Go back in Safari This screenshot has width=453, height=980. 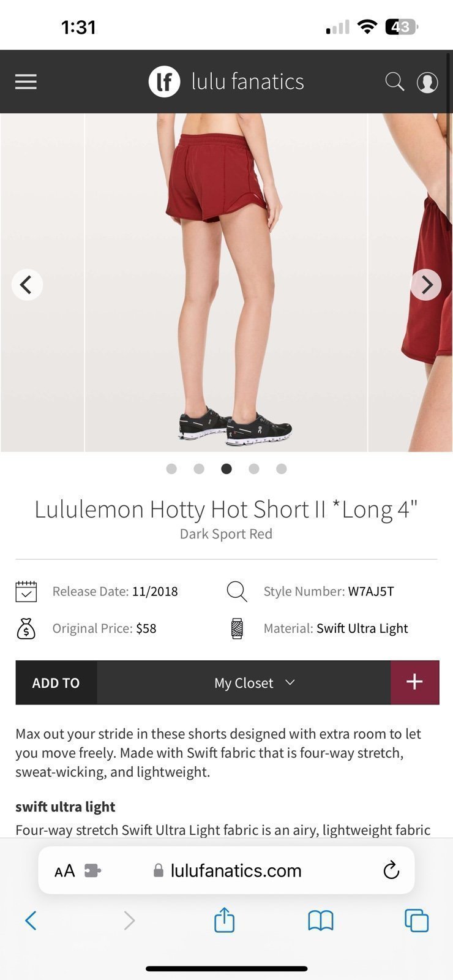coord(31,920)
